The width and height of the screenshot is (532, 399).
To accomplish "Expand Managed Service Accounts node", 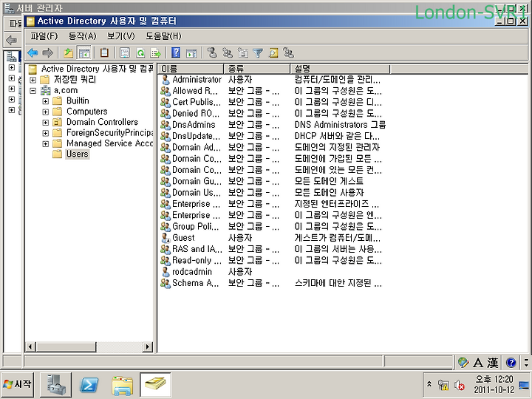I will coord(46,143).
